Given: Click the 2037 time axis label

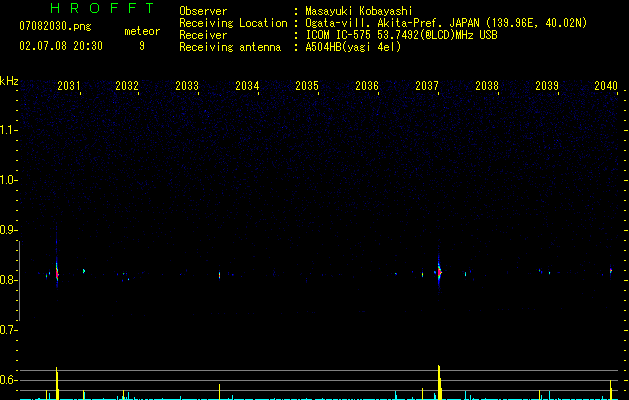Looking at the screenshot, I should pyautogui.click(x=427, y=85).
